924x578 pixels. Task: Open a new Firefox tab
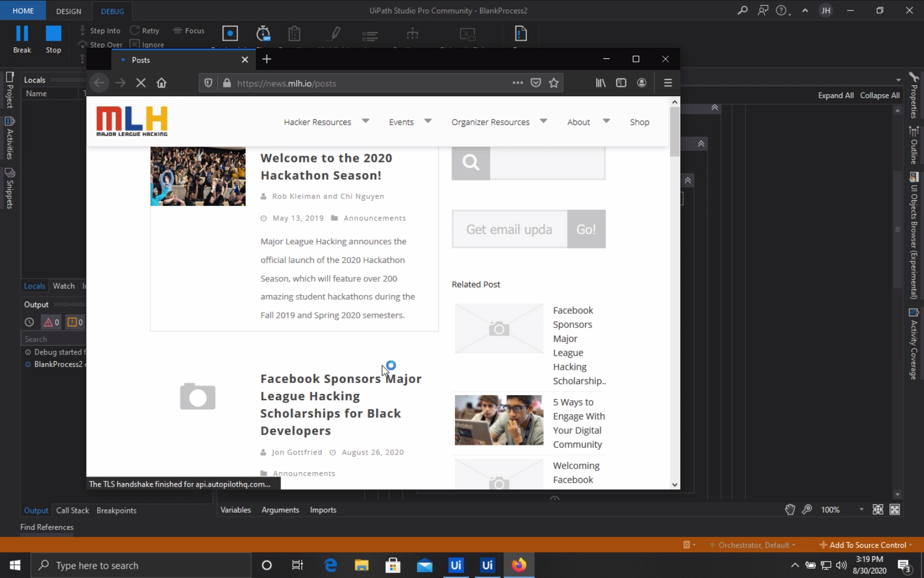tap(267, 59)
